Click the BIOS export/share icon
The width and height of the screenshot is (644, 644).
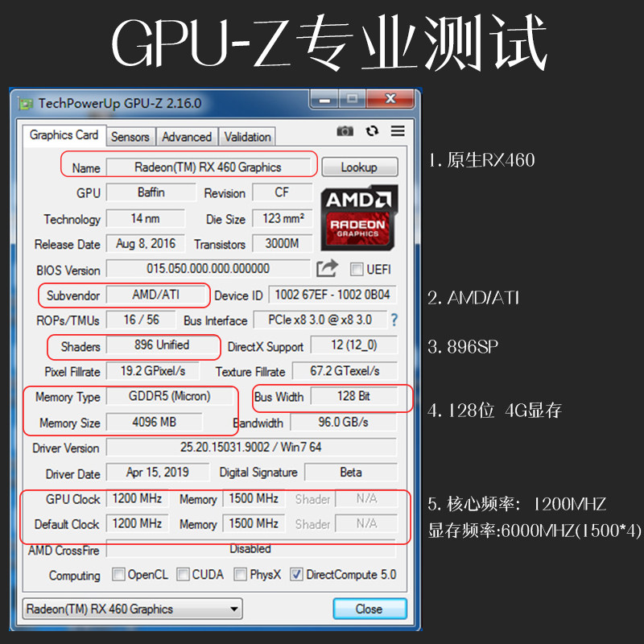point(328,269)
